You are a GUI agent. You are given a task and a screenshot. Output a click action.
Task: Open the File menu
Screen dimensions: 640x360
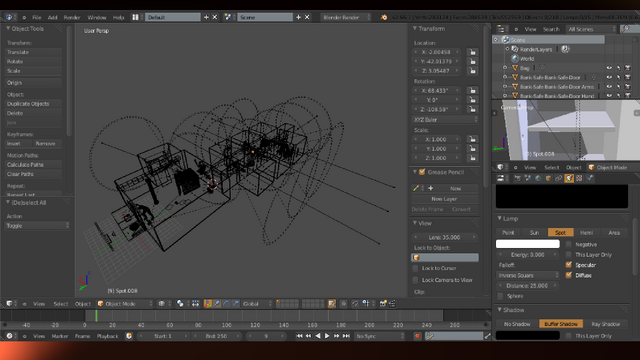(x=37, y=17)
